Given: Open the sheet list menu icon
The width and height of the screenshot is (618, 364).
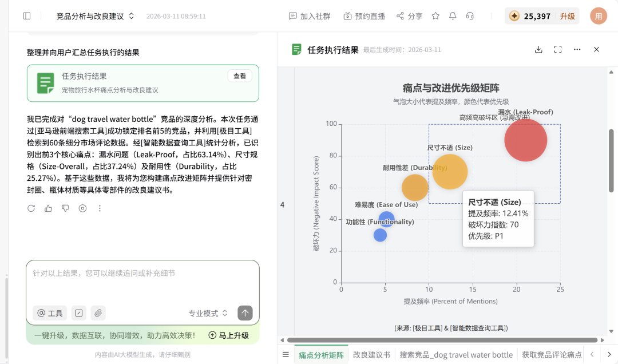Looking at the screenshot, I should click(286, 354).
